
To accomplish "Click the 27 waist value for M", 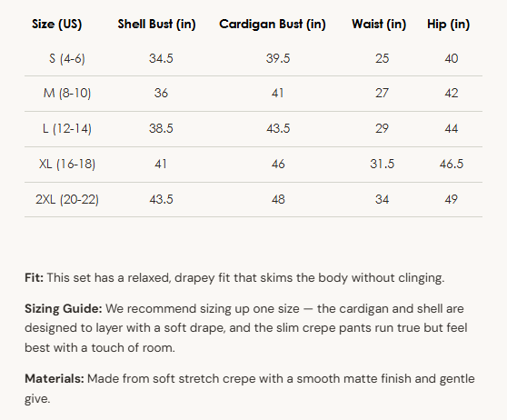I will [x=383, y=94].
